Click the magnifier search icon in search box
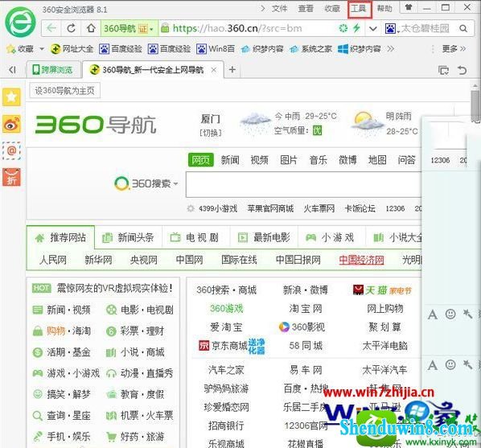The height and width of the screenshot is (448, 481). click(x=463, y=28)
